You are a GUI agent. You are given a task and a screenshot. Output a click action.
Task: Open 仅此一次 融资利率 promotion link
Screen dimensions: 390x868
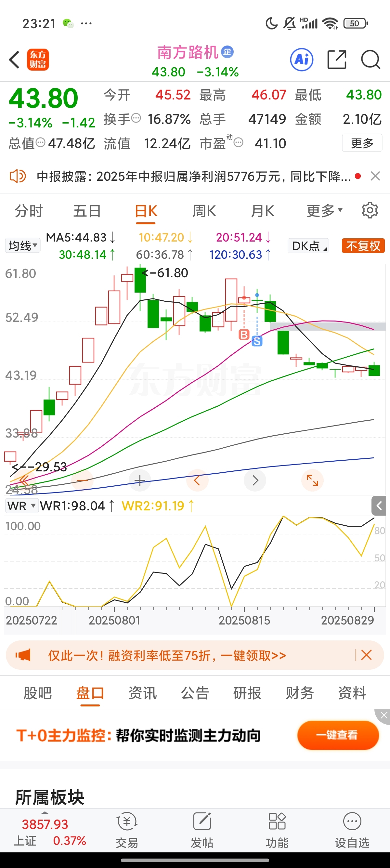[x=167, y=655]
